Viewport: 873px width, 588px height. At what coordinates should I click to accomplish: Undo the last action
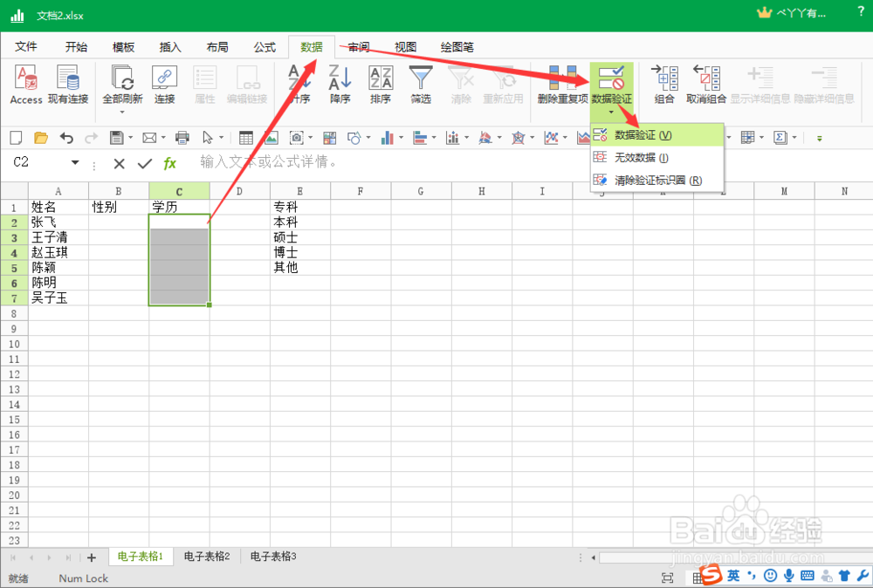pyautogui.click(x=66, y=138)
